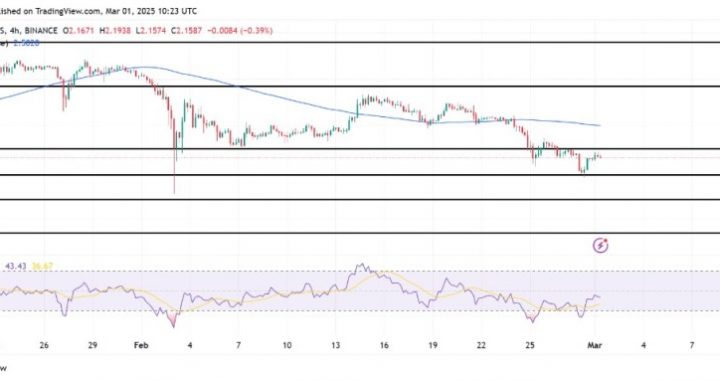
Task: Select the close price "C2.1587"
Action: point(186,31)
